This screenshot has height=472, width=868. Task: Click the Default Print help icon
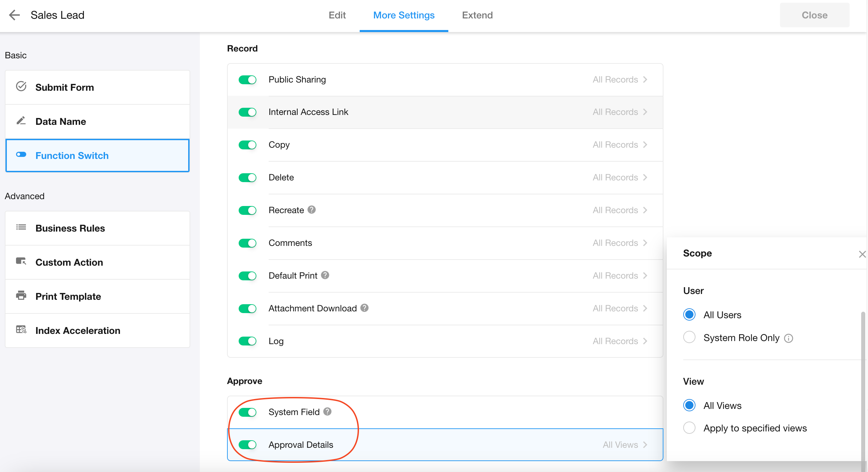(325, 275)
